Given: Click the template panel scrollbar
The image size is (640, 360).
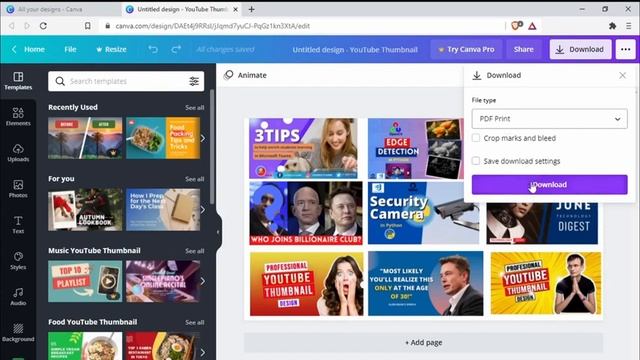Looking at the screenshot, I should click(212, 147).
